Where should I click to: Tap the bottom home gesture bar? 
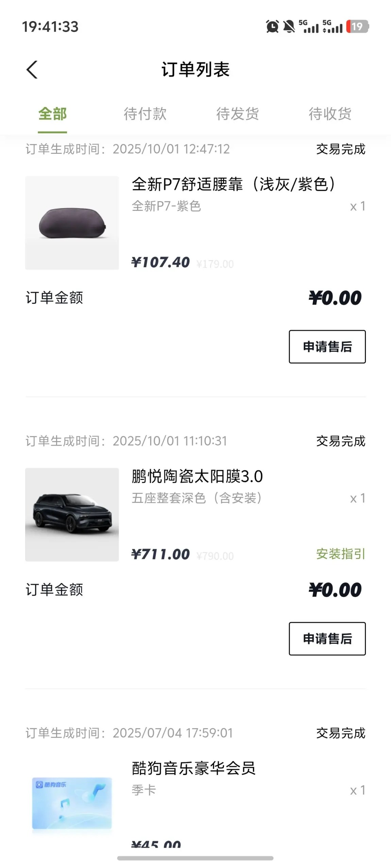(x=195, y=858)
